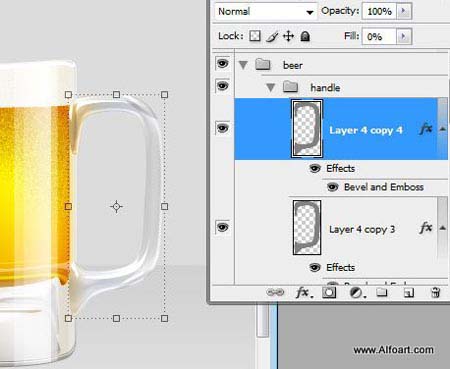This screenshot has width=450, height=369.
Task: Click the Lock image pixels brush icon
Action: tap(272, 36)
